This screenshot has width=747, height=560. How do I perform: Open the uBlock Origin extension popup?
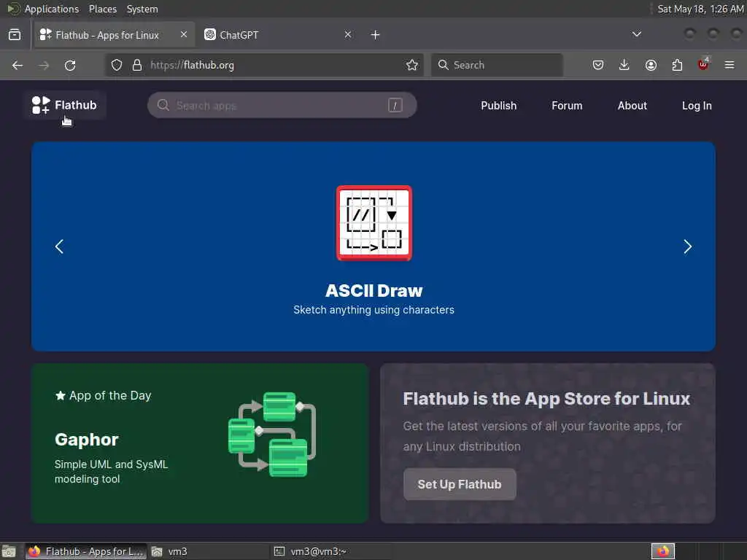[703, 64]
